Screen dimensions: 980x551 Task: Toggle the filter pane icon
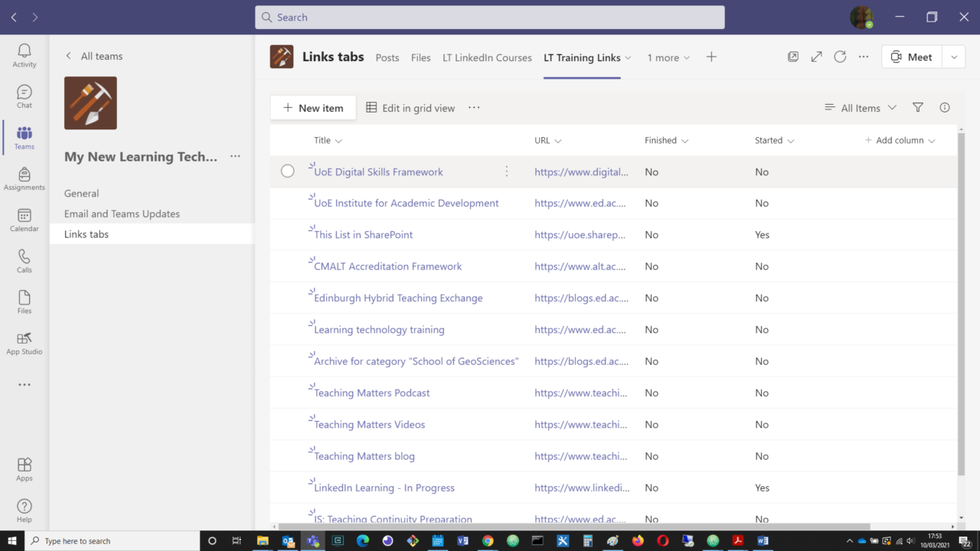[917, 107]
